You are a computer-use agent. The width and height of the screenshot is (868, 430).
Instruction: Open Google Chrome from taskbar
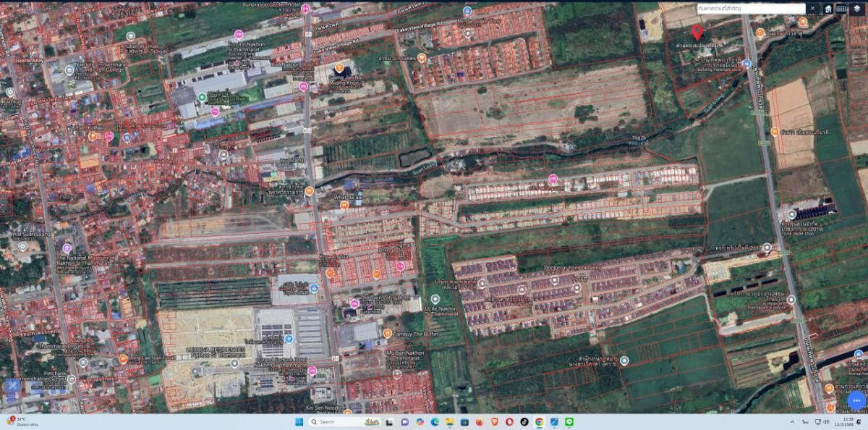539,421
